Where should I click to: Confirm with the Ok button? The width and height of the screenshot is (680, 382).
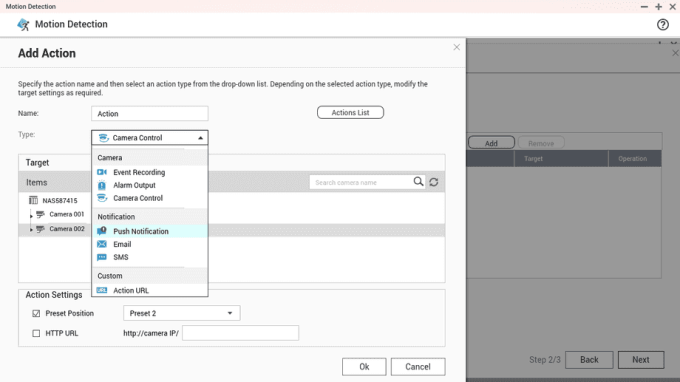[364, 366]
